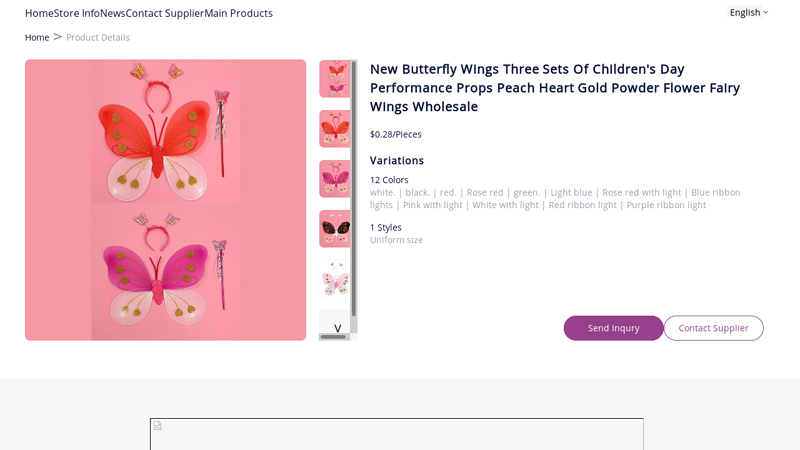Click the thumbnail list vertical scrollbar

click(x=354, y=190)
